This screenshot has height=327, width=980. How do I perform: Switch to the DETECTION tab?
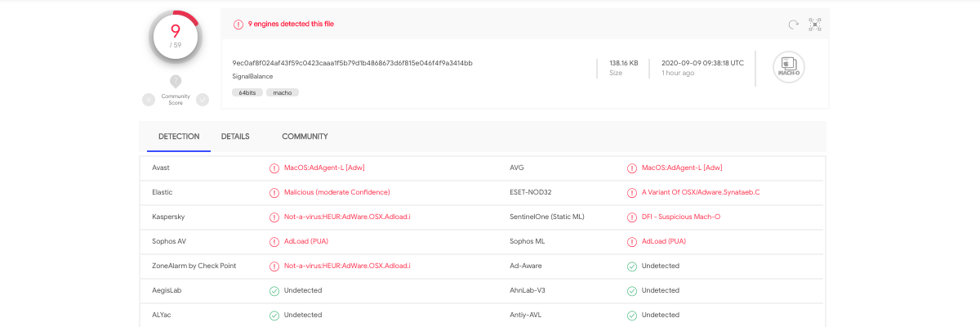179,137
